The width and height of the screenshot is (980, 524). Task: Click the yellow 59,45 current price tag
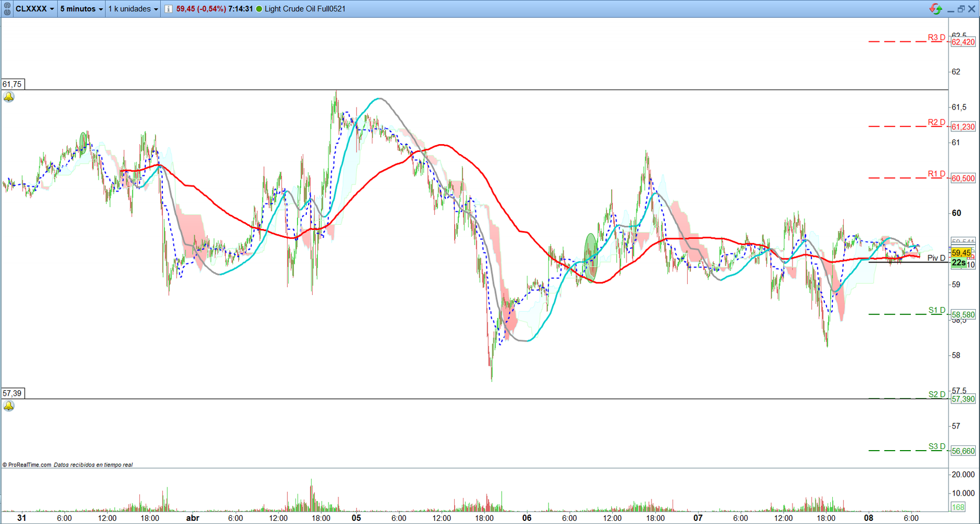tap(961, 253)
